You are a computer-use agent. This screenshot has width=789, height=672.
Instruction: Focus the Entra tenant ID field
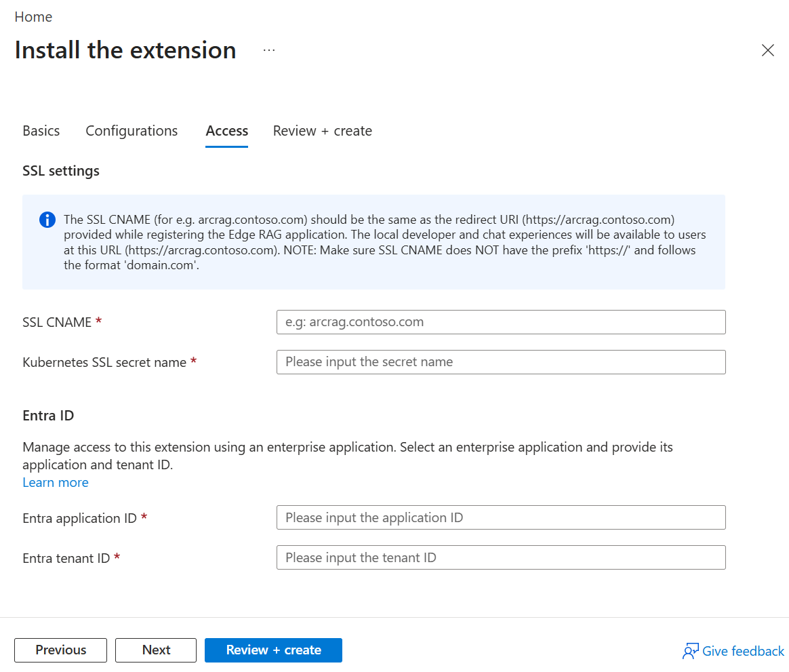tap(501, 557)
